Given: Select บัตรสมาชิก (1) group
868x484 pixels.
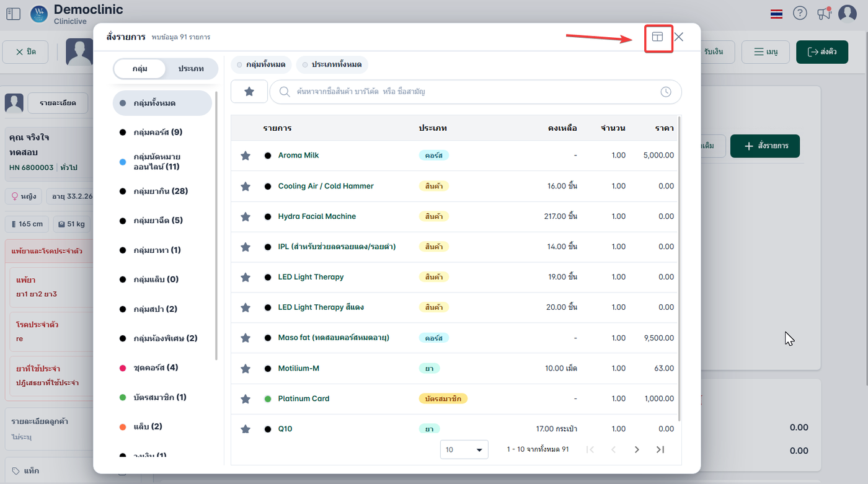Looking at the screenshot, I should coord(162,397).
